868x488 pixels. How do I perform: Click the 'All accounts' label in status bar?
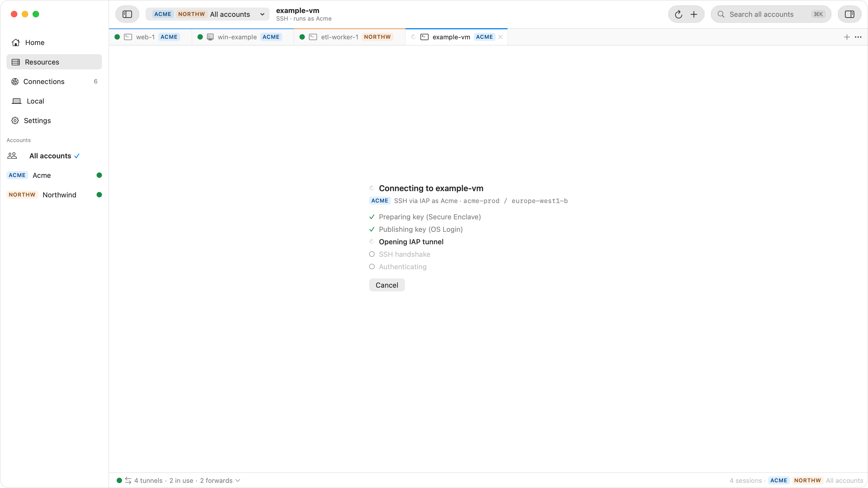point(844,481)
